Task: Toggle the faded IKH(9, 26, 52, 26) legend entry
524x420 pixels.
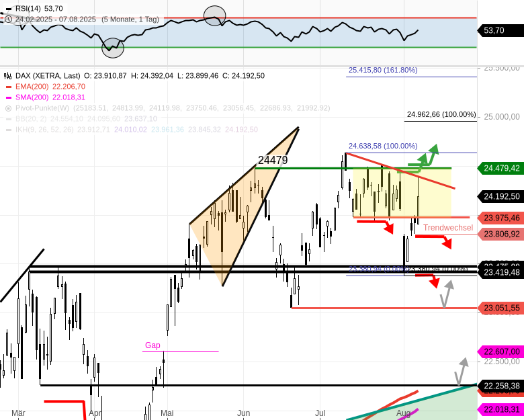Action: tap(136, 130)
